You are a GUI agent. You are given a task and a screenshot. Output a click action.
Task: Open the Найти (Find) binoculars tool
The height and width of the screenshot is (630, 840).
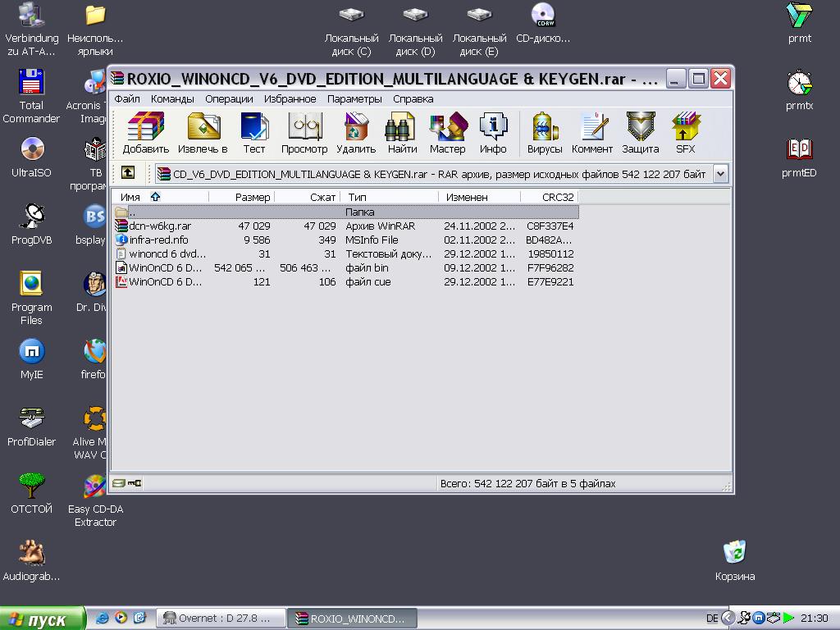click(402, 133)
